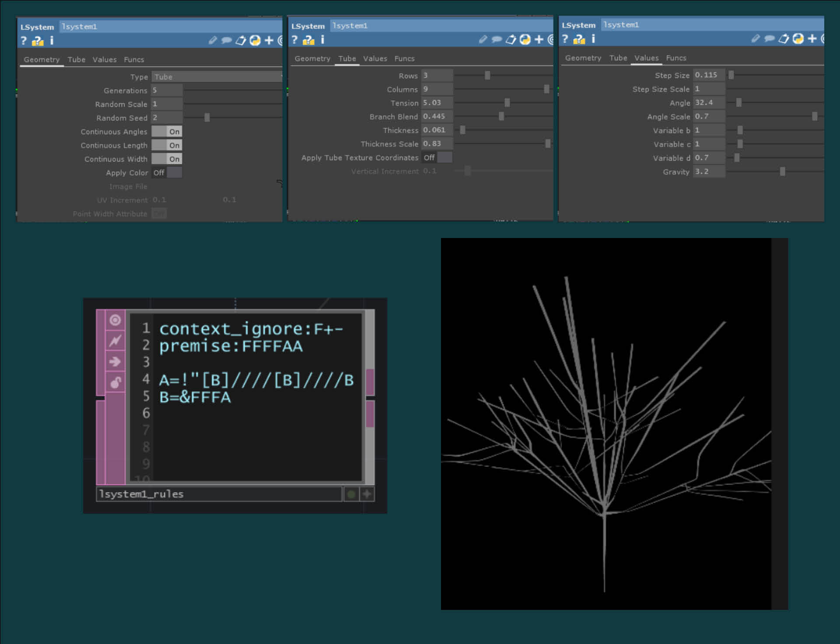840x644 pixels.
Task: Click the Step Size value field 0.115
Action: click(x=709, y=75)
